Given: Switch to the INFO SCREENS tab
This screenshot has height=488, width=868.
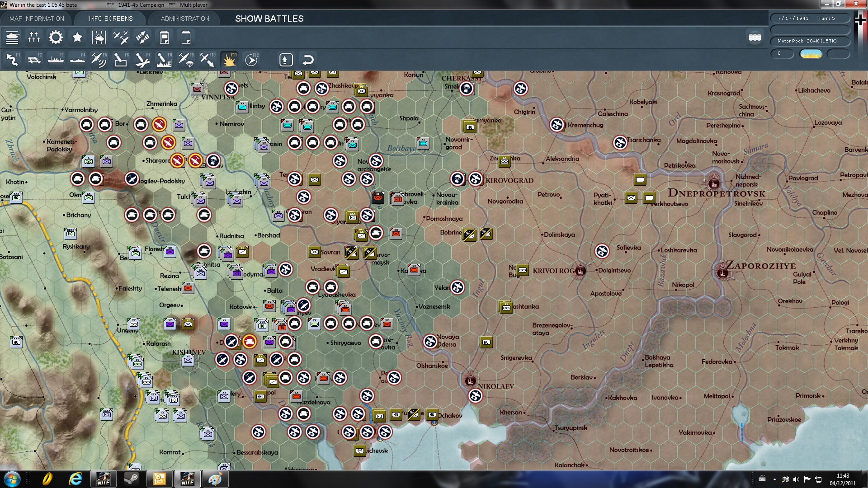Looking at the screenshot, I should pos(111,19).
